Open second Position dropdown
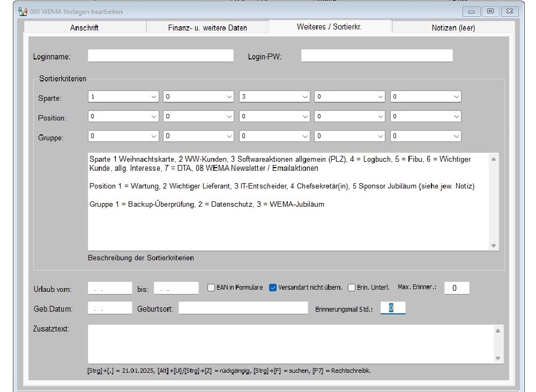 click(x=199, y=116)
